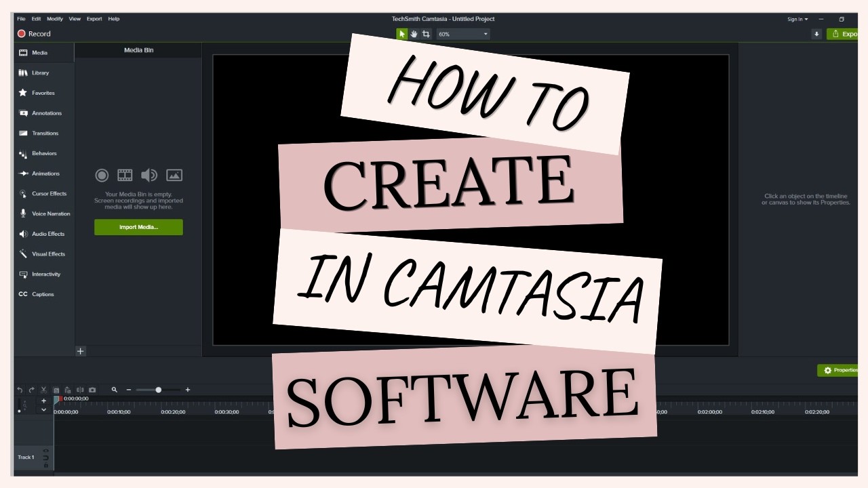
Task: Click the timeline zoom slider handle
Action: tap(159, 390)
